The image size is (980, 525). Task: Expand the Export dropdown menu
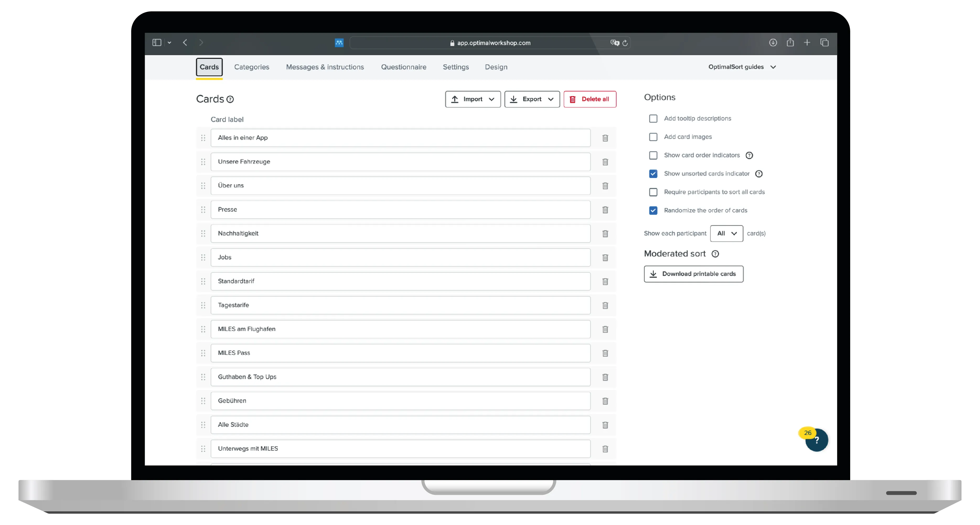tap(532, 99)
